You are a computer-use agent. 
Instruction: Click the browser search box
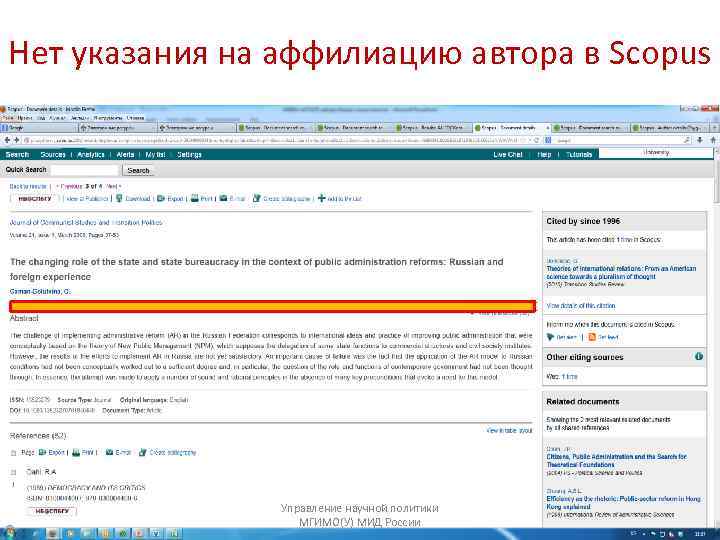click(x=618, y=140)
